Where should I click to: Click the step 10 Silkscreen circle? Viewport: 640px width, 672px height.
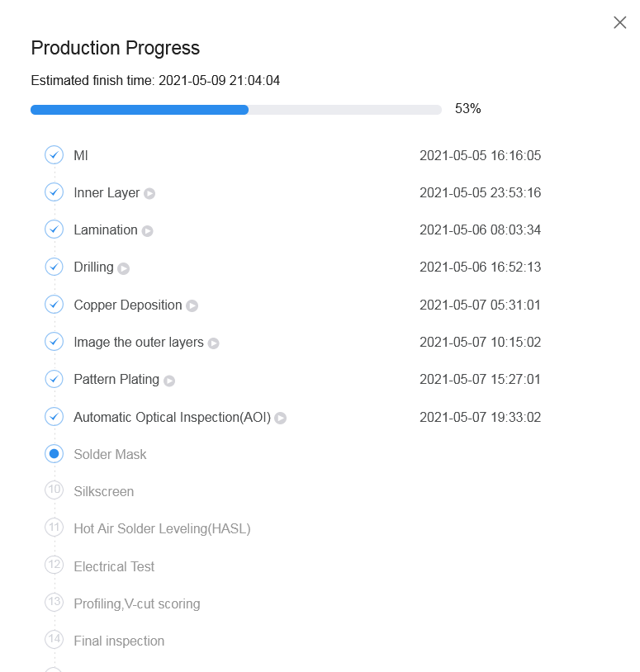[54, 490]
